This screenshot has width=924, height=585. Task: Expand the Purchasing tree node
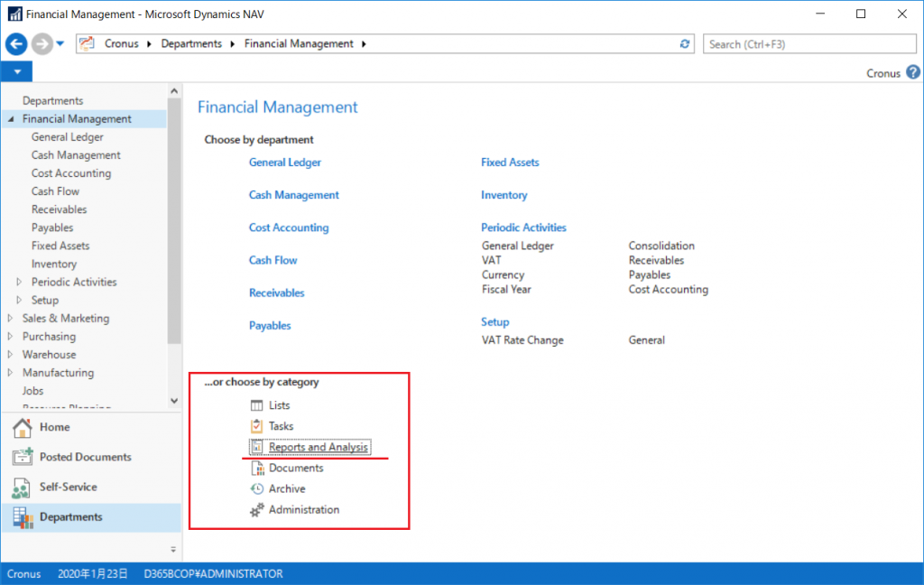(x=10, y=337)
